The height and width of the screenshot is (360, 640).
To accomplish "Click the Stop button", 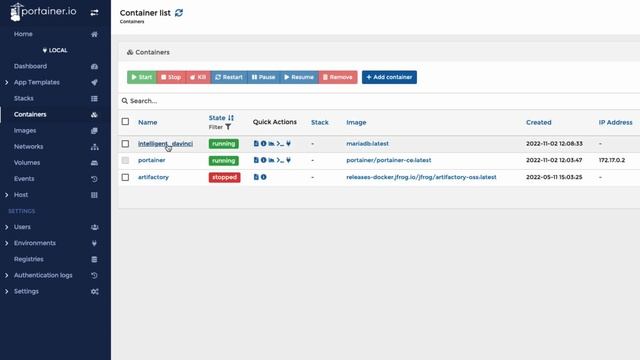I will click(x=171, y=77).
